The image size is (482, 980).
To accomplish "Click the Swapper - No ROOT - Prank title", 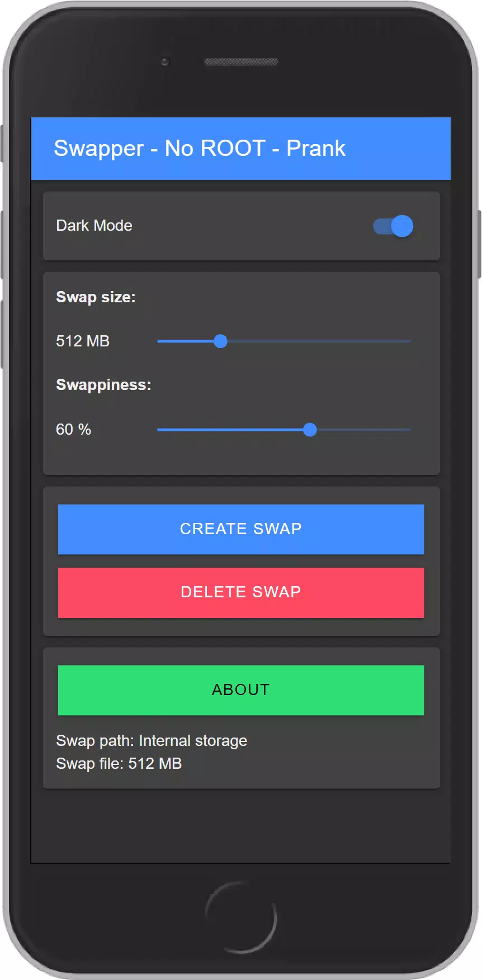I will 200,149.
